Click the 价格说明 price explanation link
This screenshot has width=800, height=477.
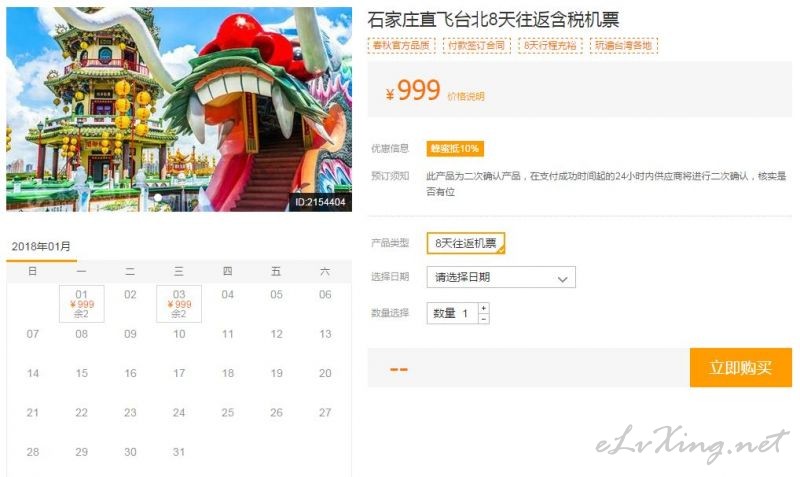click(x=466, y=96)
